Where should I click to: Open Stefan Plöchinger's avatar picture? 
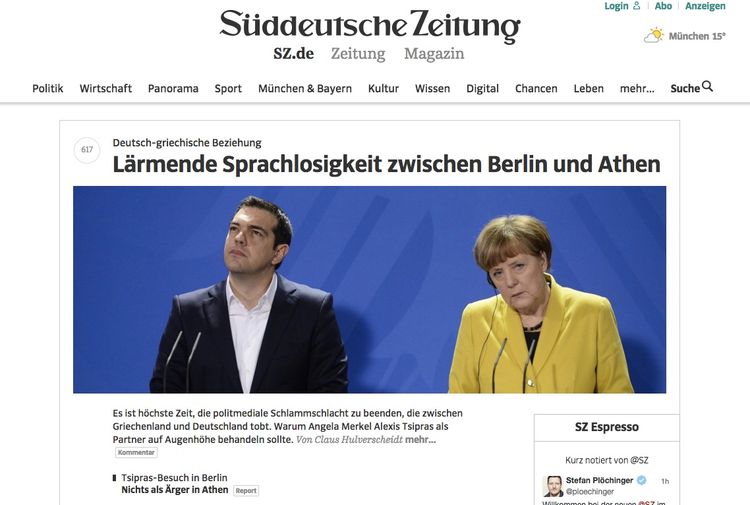(x=552, y=486)
